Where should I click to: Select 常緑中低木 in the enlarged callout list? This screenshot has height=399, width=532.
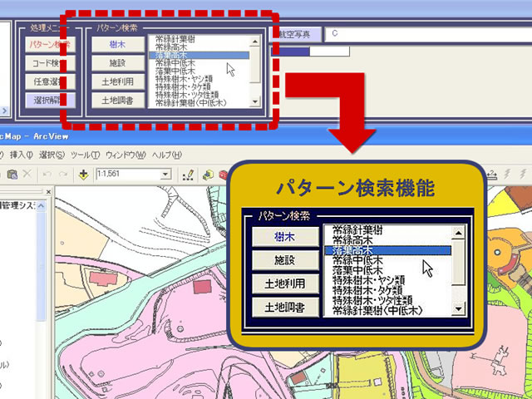[357, 260]
